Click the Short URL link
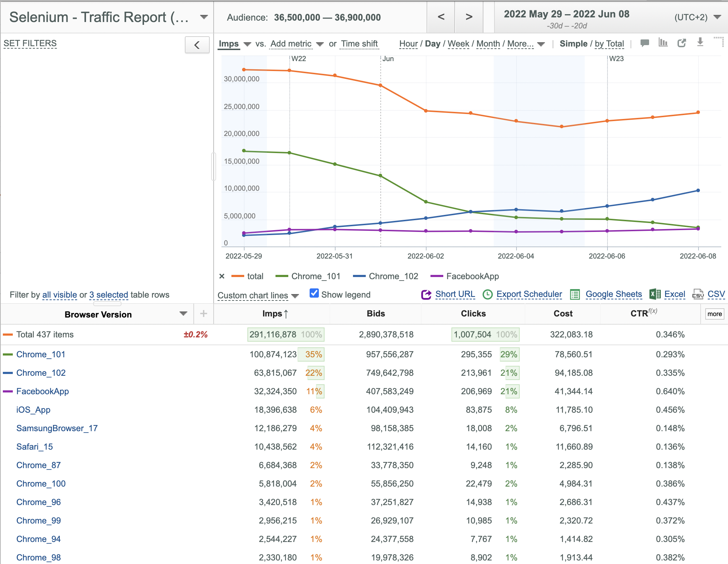Screen dimensions: 728x564 (455, 294)
